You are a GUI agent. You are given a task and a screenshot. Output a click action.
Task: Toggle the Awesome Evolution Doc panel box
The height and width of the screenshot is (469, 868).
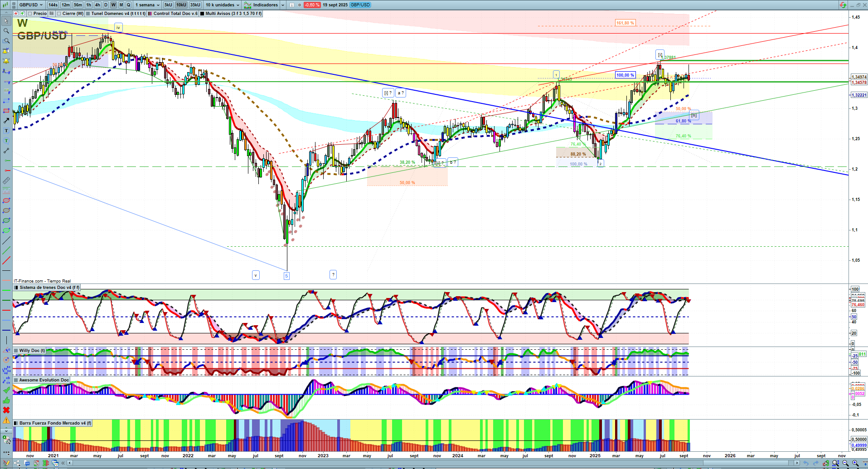point(16,380)
